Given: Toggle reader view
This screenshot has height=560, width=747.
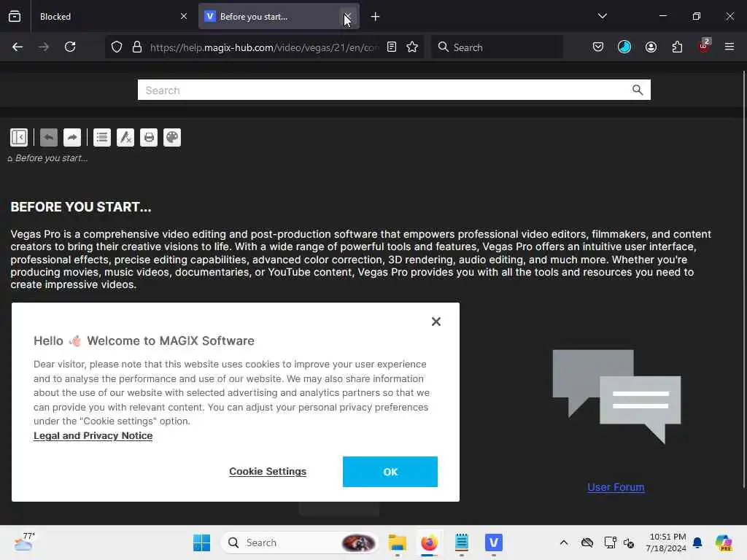Looking at the screenshot, I should pos(392,47).
